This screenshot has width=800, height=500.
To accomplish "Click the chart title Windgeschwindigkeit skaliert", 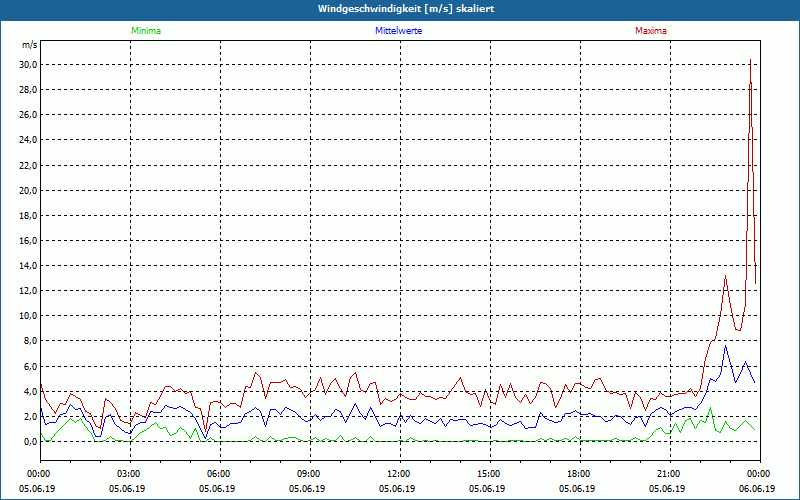I will 406,9.
